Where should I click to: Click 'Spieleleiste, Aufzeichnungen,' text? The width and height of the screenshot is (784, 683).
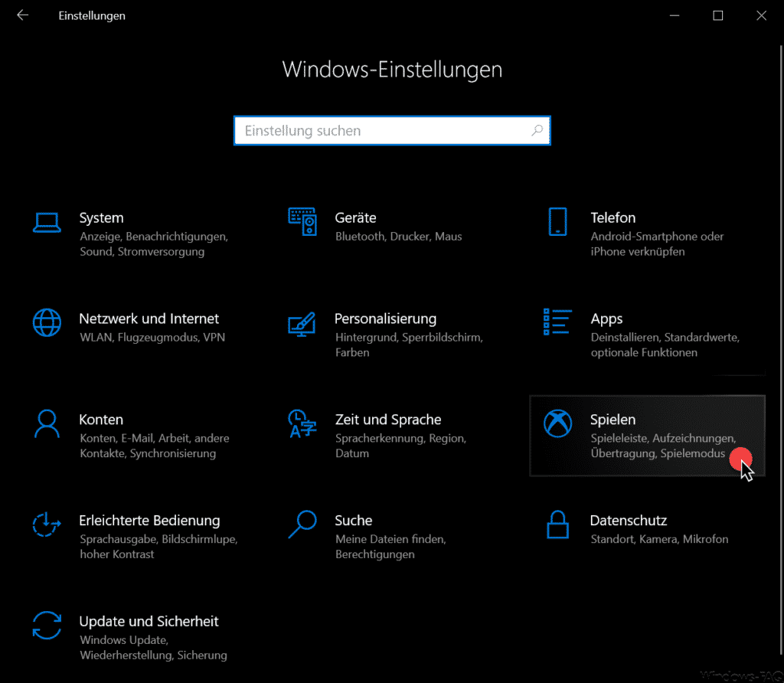664,439
